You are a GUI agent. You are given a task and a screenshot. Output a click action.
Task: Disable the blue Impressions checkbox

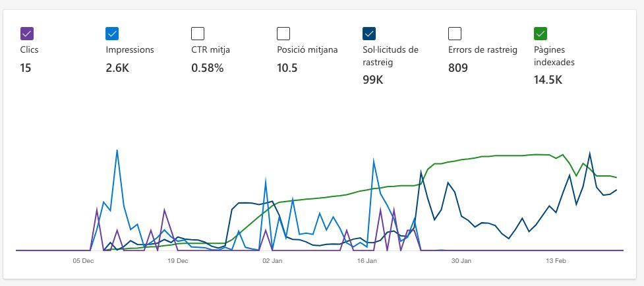[x=112, y=33]
